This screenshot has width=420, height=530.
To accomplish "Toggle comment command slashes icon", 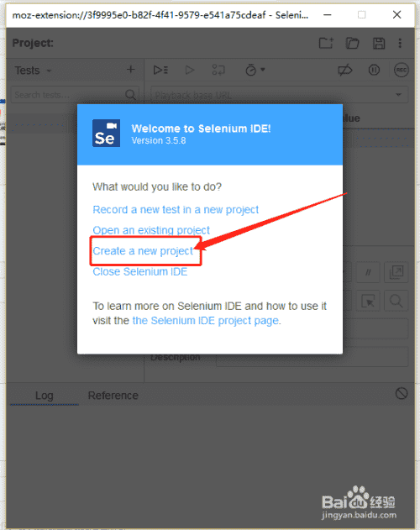I will (x=368, y=272).
